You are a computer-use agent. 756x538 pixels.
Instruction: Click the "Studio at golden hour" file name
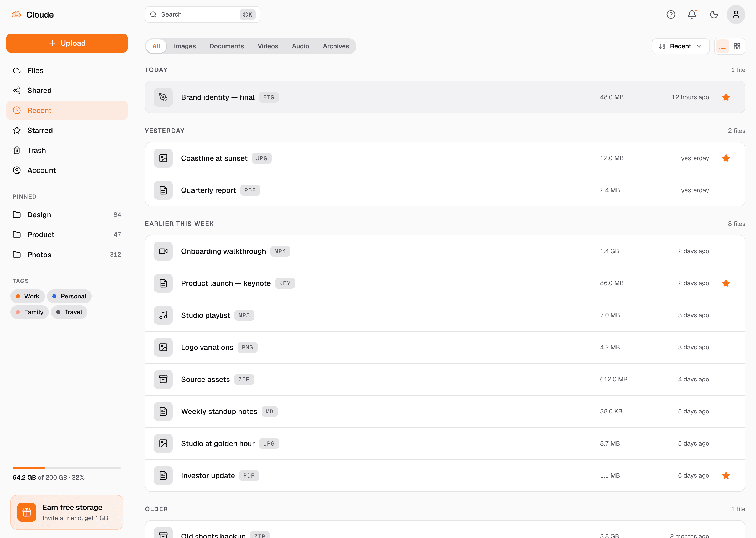pyautogui.click(x=218, y=443)
